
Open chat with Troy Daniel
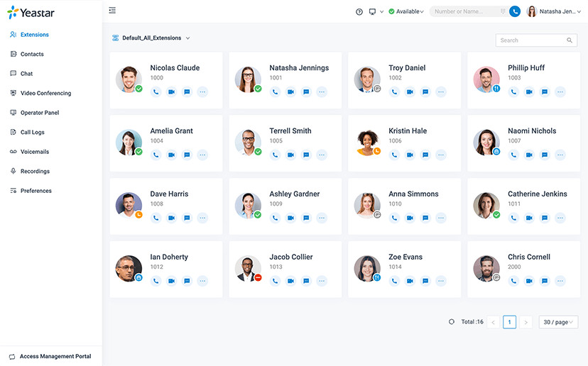pyautogui.click(x=425, y=91)
